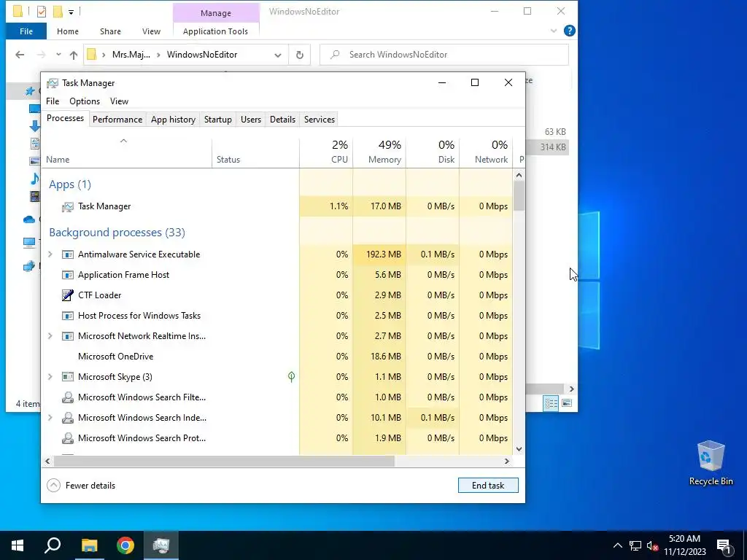Switch Explorer to large icons view
Image resolution: width=747 pixels, height=560 pixels.
(x=566, y=404)
